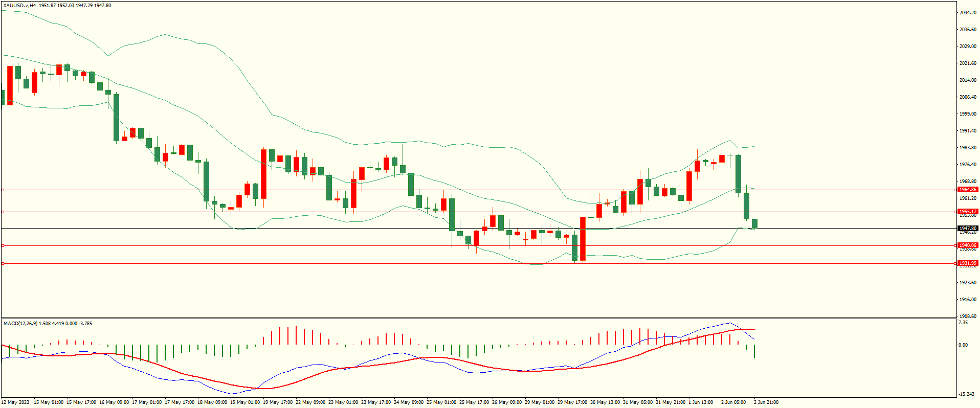Viewport: 980px width, 408px height.
Task: Click the 2 Jun 05:00 time label
Action: point(733,402)
